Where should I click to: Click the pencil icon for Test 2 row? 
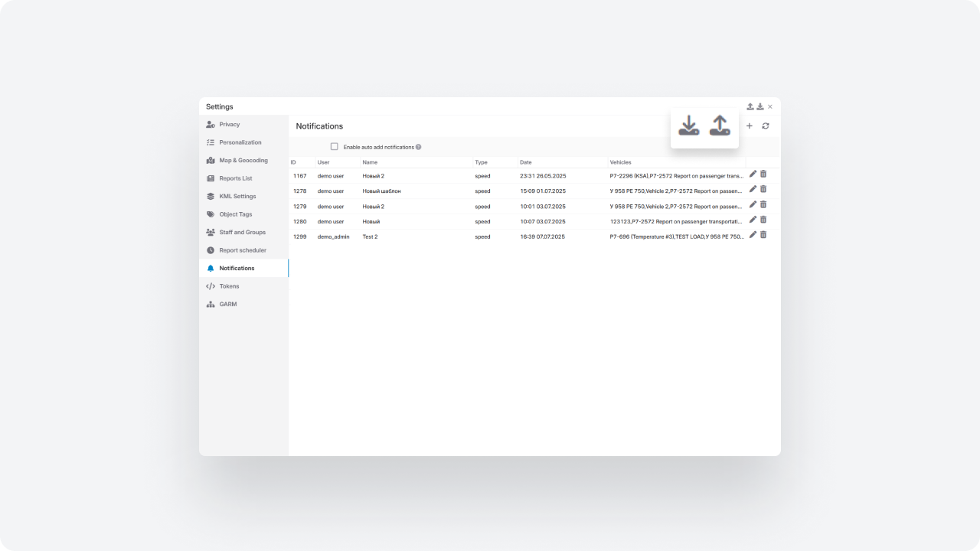click(753, 235)
